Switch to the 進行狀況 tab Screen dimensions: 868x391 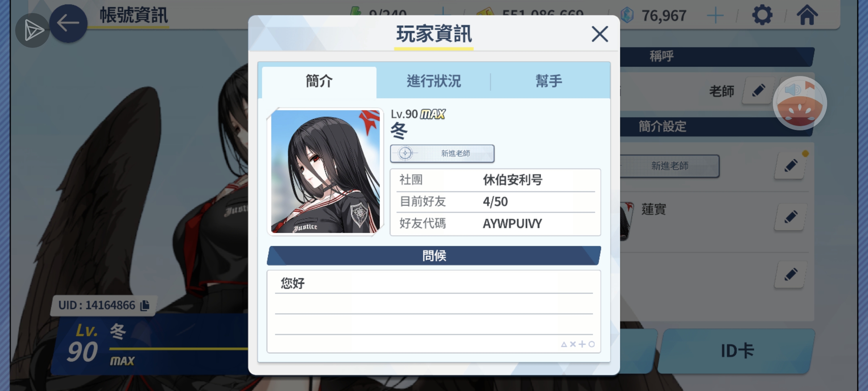point(434,81)
